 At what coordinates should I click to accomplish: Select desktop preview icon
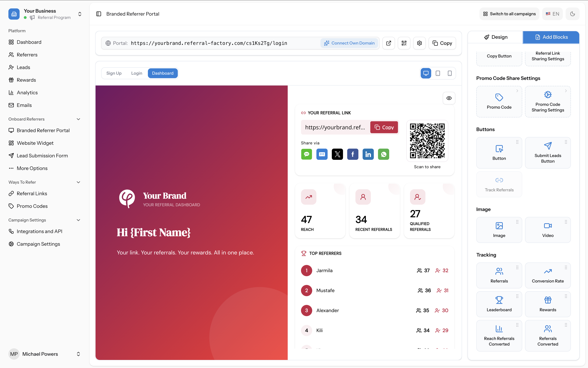(x=426, y=73)
